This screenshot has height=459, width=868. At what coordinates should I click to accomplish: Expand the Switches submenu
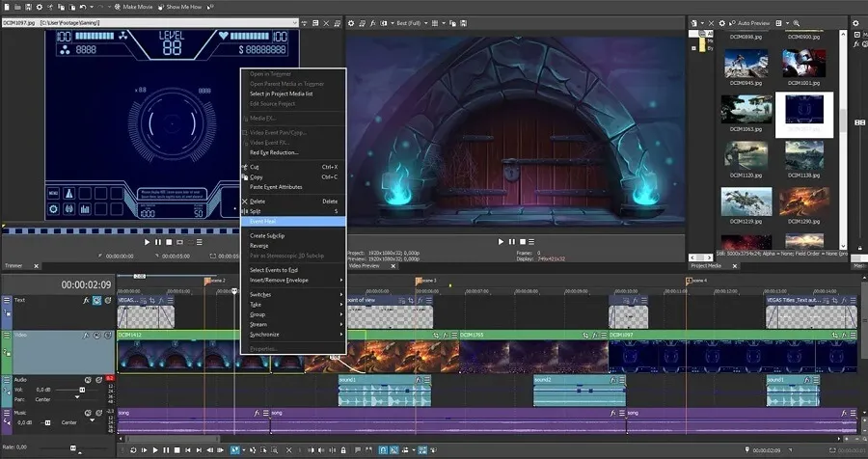pyautogui.click(x=293, y=294)
